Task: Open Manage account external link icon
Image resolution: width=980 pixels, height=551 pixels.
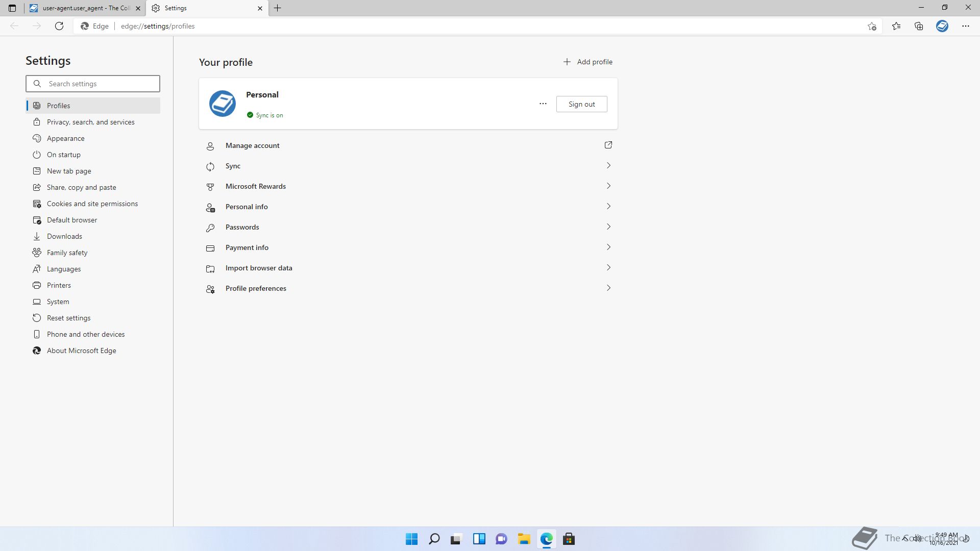Action: (x=608, y=145)
